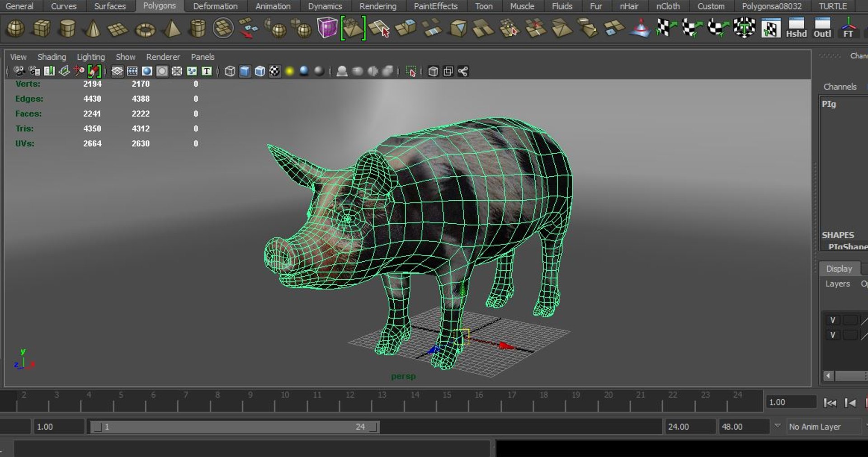Create a polygon pyramid primitive
The width and height of the screenshot is (868, 457).
click(172, 28)
